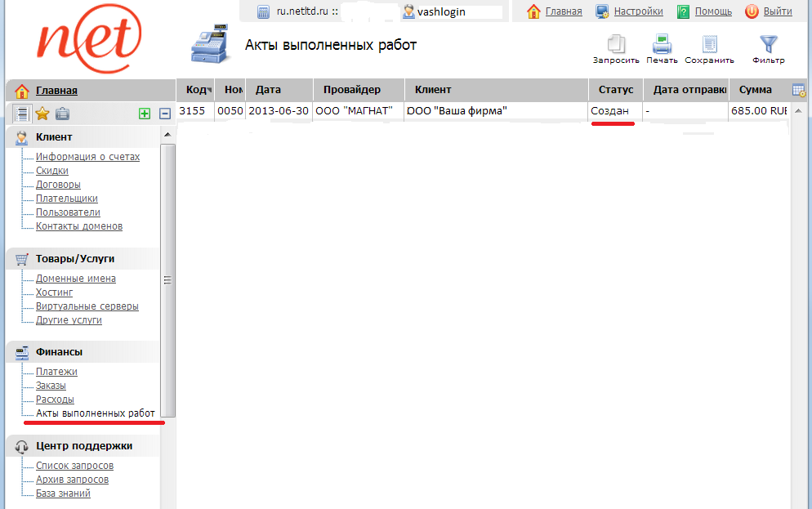Collapse all sections with blue minus
The image size is (812, 509).
click(164, 114)
